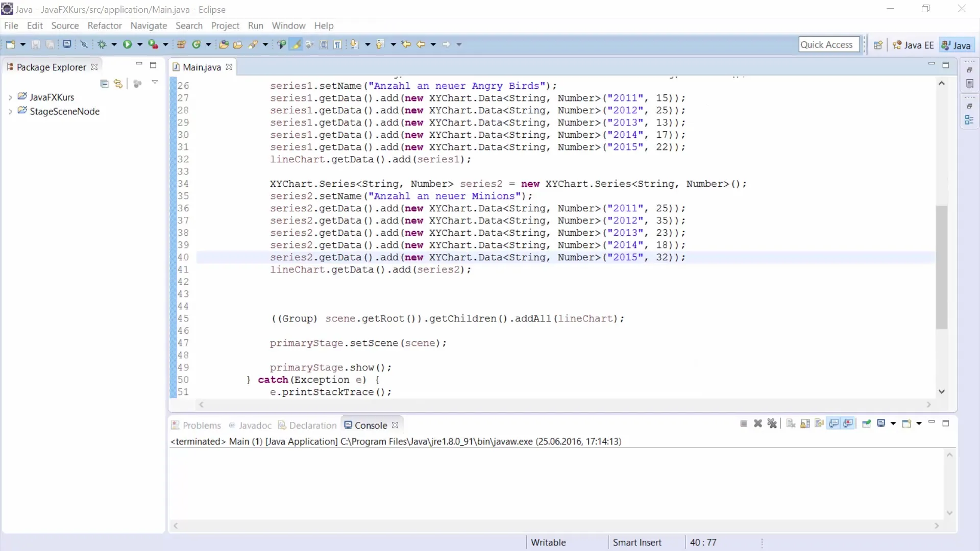
Task: Click the Search flashlight icon
Action: (253, 44)
